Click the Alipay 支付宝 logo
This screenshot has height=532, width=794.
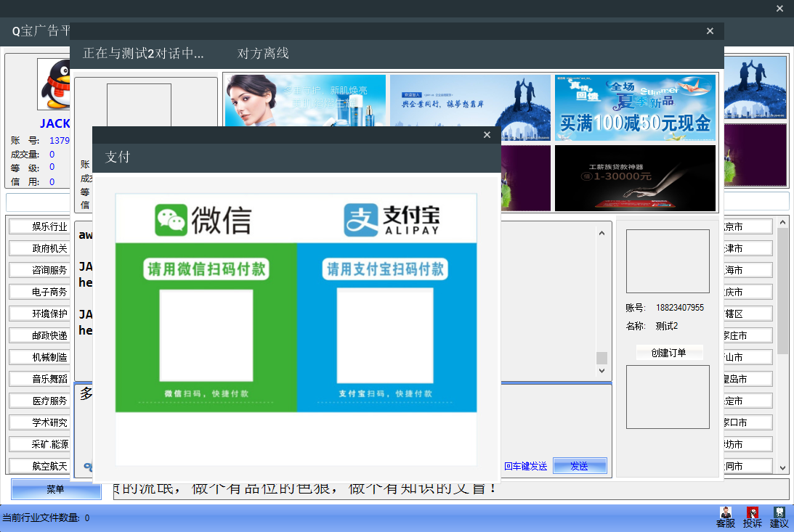(392, 220)
